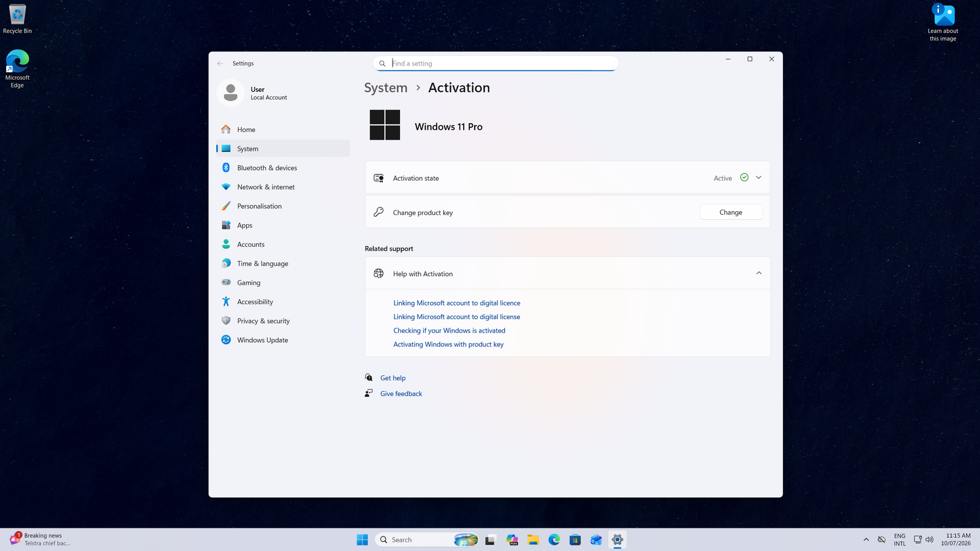Click the Personalisation paintbrush icon
The height and width of the screenshot is (551, 980).
(226, 206)
